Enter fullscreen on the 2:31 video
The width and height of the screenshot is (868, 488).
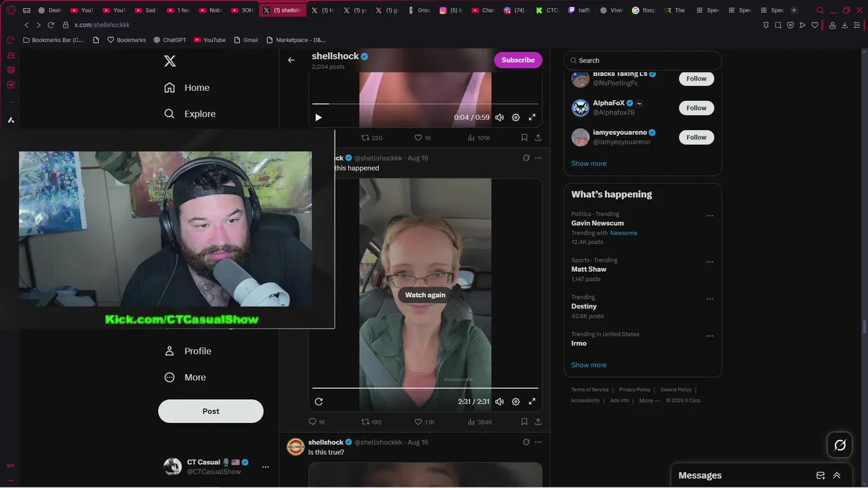pyautogui.click(x=532, y=401)
